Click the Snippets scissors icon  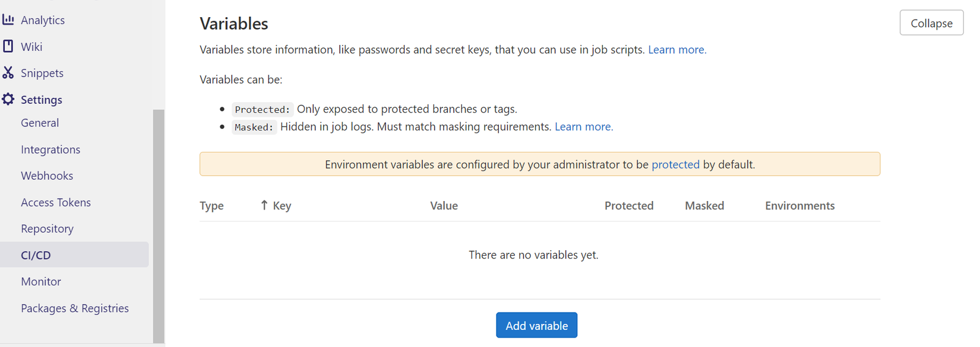coord(8,72)
